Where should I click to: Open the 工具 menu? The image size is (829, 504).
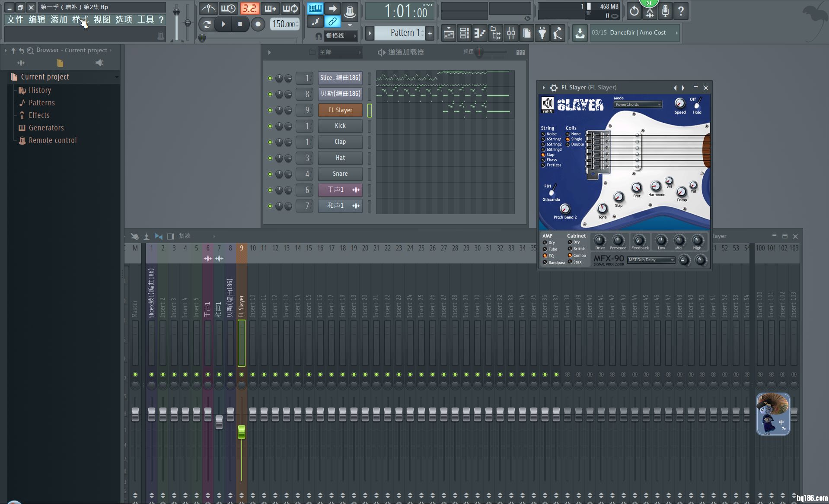[146, 19]
